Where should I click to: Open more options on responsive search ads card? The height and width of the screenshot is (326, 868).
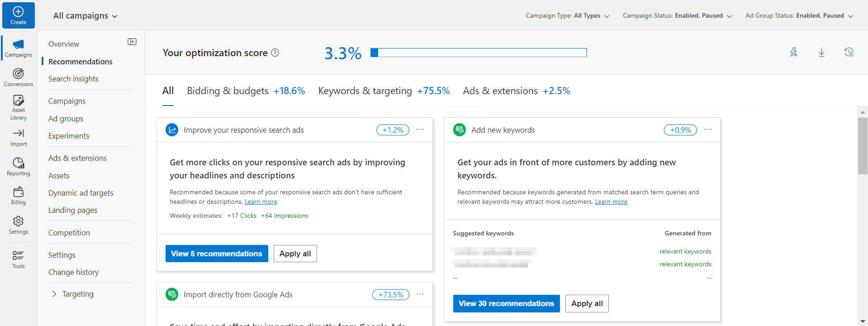click(x=420, y=129)
